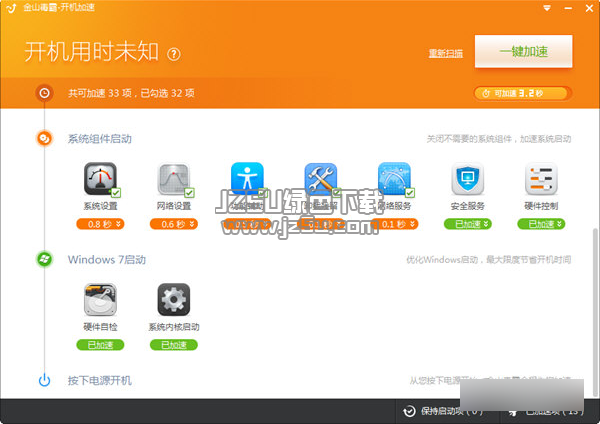The width and height of the screenshot is (600, 424).
Task: Expand the 已加速 dropdown under 硬件控制
Action: [541, 224]
